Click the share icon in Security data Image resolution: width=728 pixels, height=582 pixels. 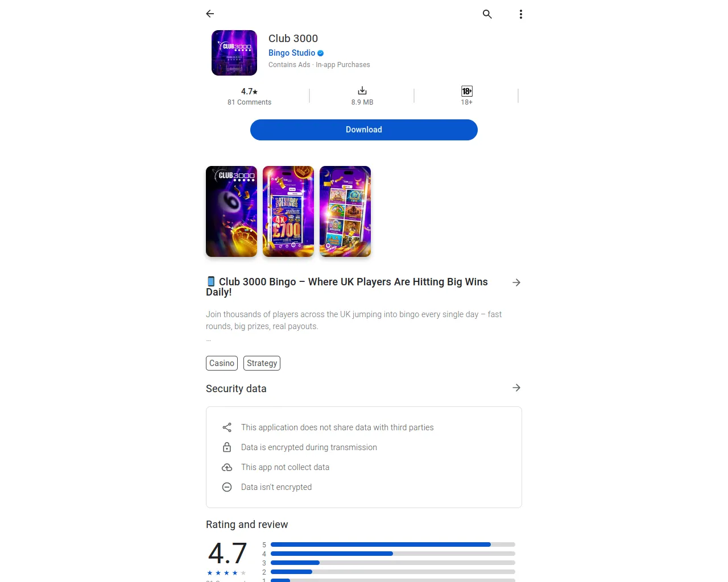[227, 427]
